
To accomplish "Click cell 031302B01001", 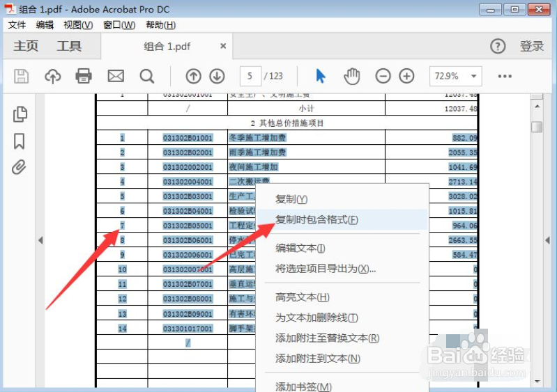I will tap(188, 138).
